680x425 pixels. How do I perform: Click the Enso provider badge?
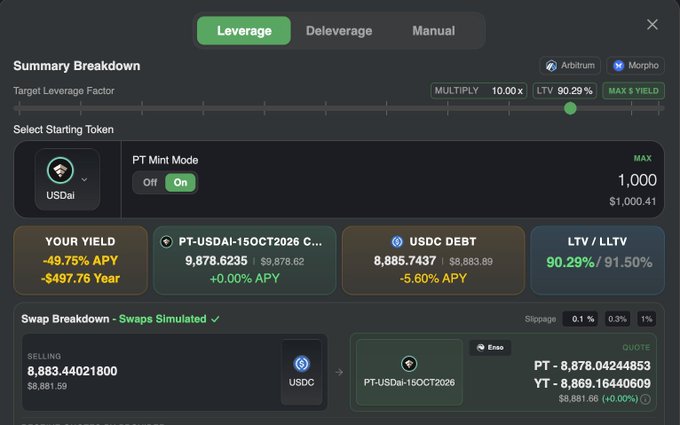pyautogui.click(x=490, y=347)
